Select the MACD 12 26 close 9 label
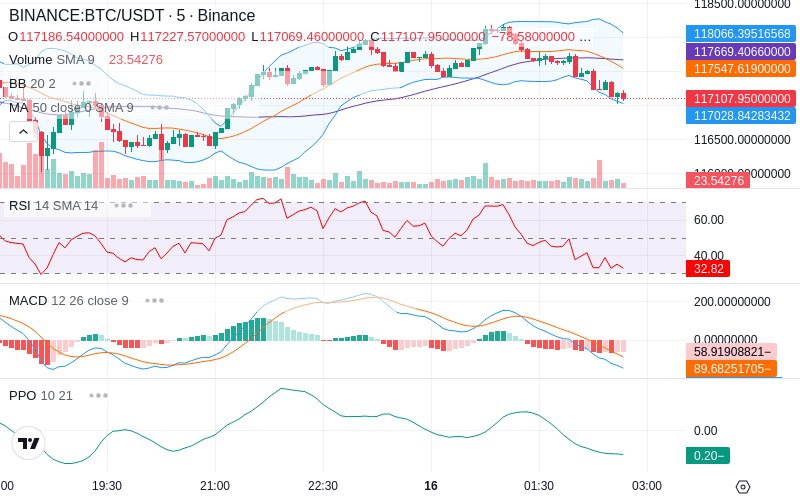The image size is (800, 500). point(69,301)
